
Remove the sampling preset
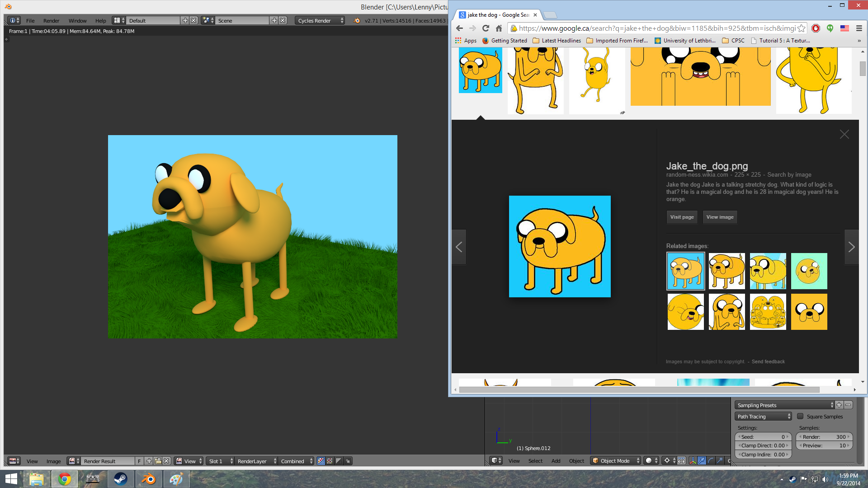848,405
